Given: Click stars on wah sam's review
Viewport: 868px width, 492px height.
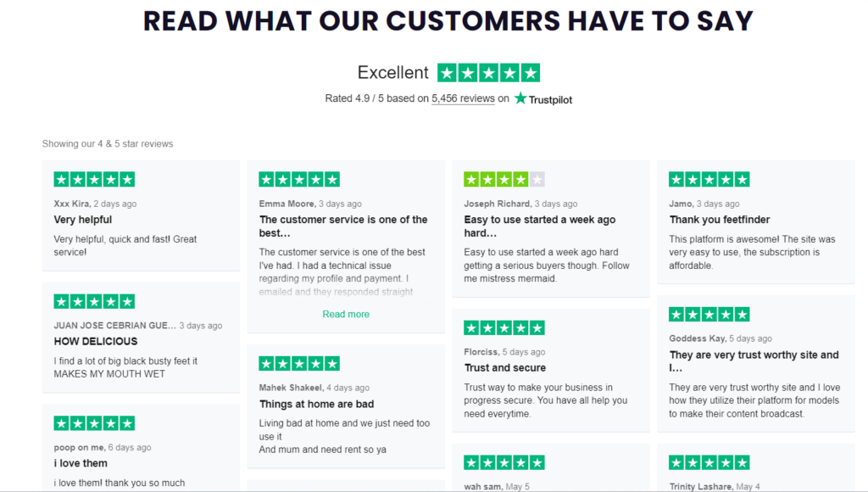Looking at the screenshot, I should [504, 462].
